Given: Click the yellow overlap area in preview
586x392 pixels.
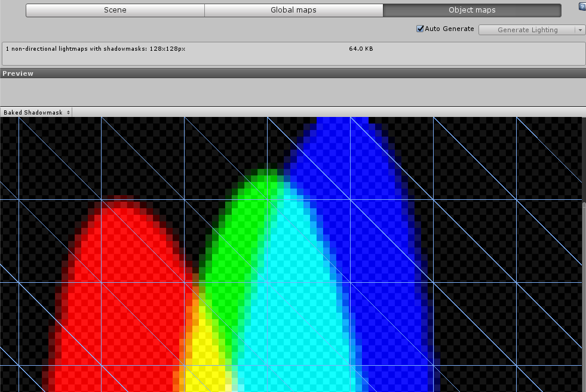Looking at the screenshot, I should coord(206,358).
